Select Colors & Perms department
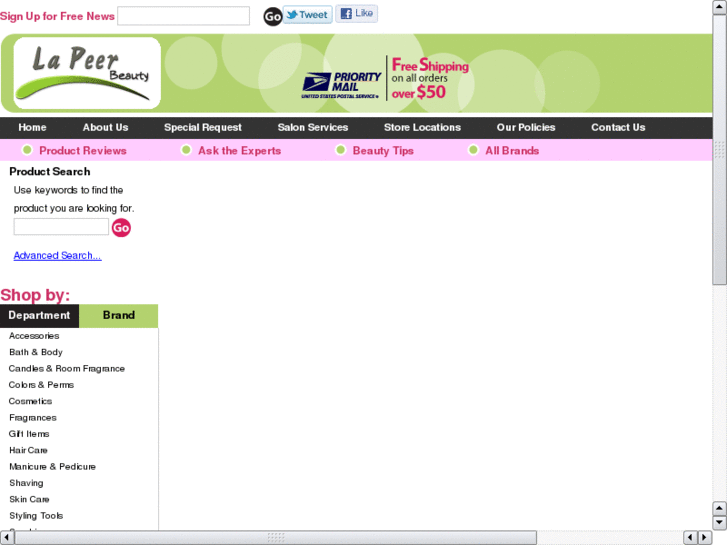 click(41, 385)
